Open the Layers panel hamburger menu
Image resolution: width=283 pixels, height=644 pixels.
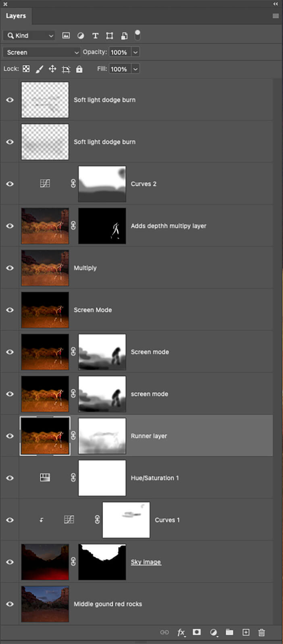tap(276, 16)
